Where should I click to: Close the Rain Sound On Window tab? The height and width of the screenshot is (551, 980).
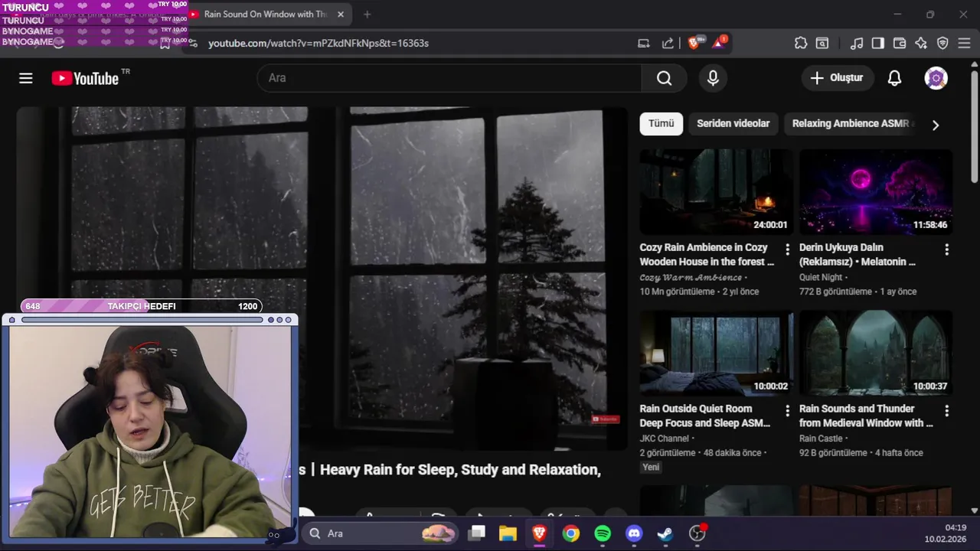point(341,15)
